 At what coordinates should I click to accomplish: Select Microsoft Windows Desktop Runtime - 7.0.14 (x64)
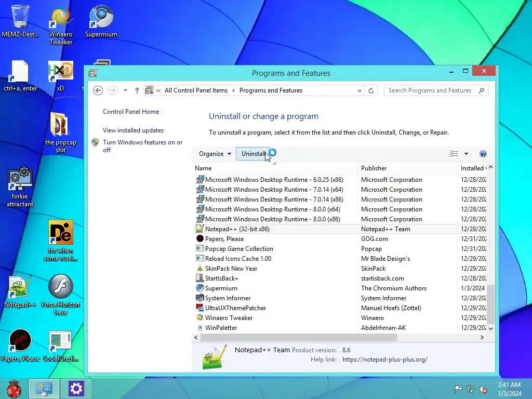coord(341,190)
